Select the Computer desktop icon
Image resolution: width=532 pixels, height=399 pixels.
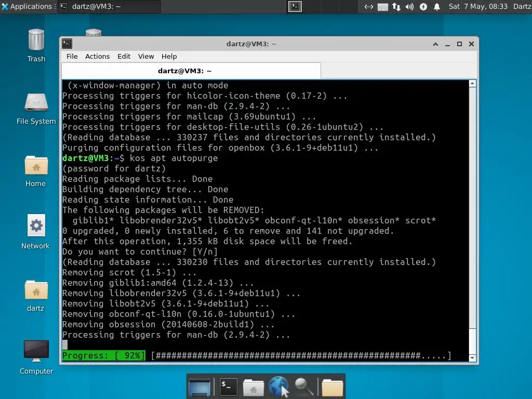[x=36, y=357]
